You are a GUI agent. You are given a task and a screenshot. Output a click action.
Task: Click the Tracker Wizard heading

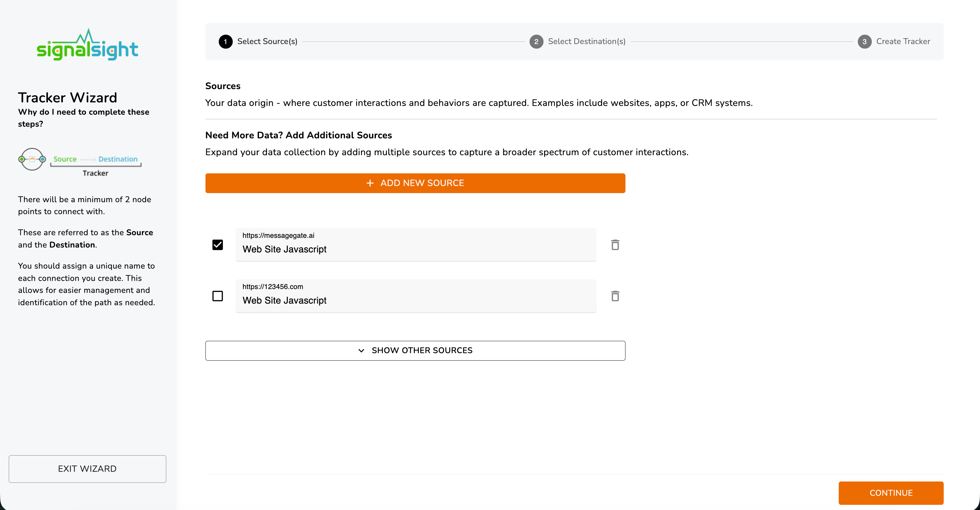point(68,98)
